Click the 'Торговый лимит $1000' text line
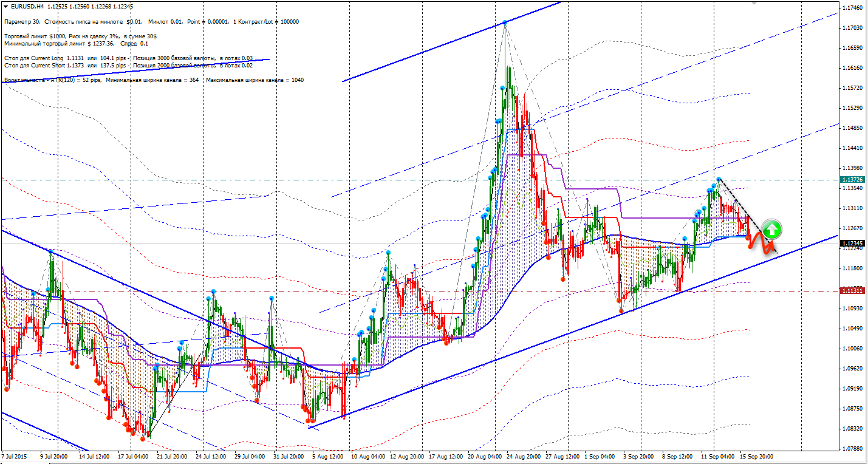 click(80, 36)
